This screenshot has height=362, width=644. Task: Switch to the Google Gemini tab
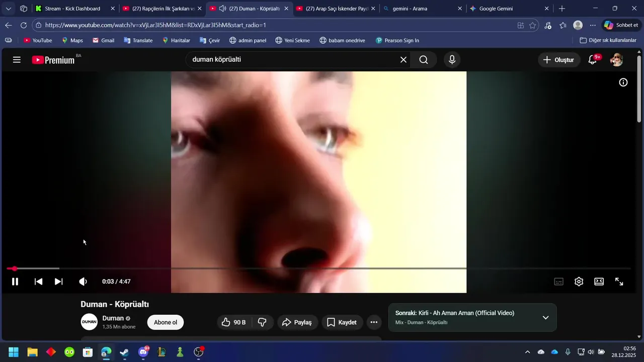pos(509,9)
